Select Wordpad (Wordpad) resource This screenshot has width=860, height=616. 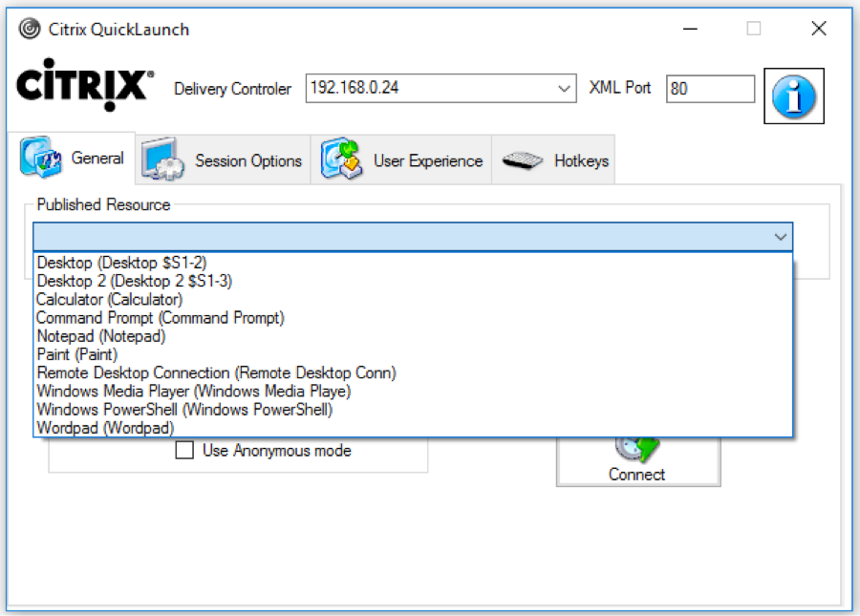click(x=413, y=428)
